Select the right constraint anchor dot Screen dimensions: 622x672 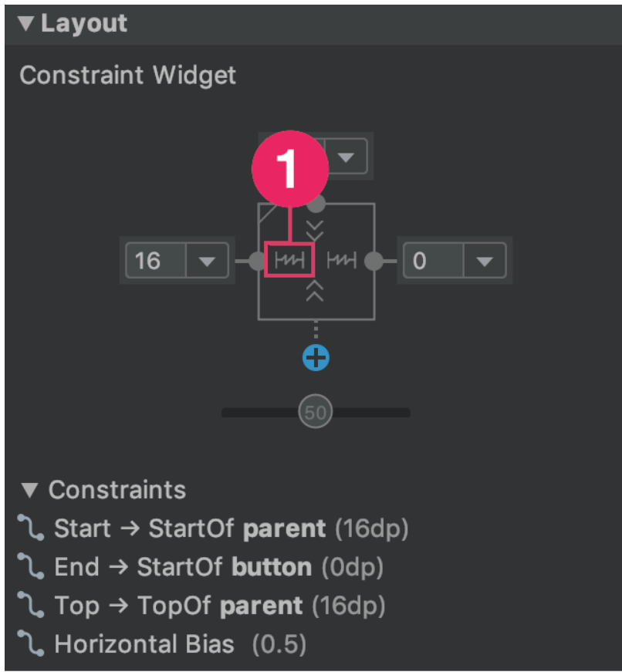pyautogui.click(x=374, y=261)
